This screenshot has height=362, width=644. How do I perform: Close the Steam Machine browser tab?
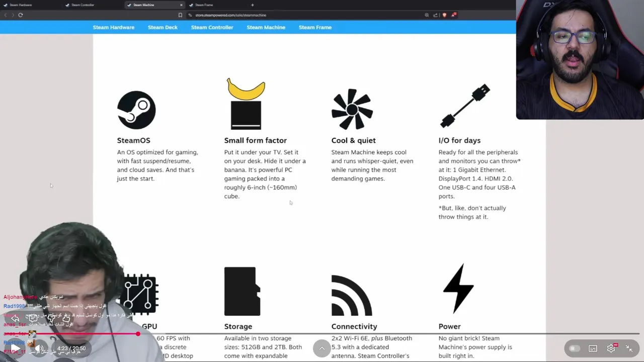tap(181, 5)
